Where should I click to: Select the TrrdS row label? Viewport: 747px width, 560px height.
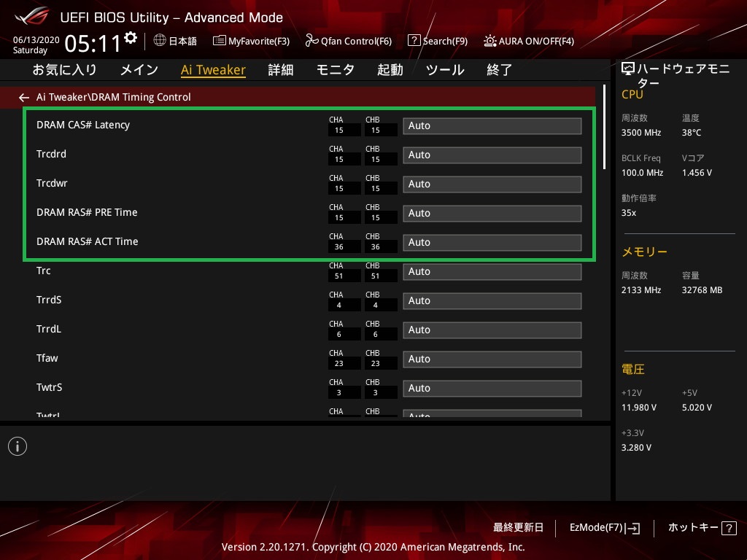click(x=49, y=300)
